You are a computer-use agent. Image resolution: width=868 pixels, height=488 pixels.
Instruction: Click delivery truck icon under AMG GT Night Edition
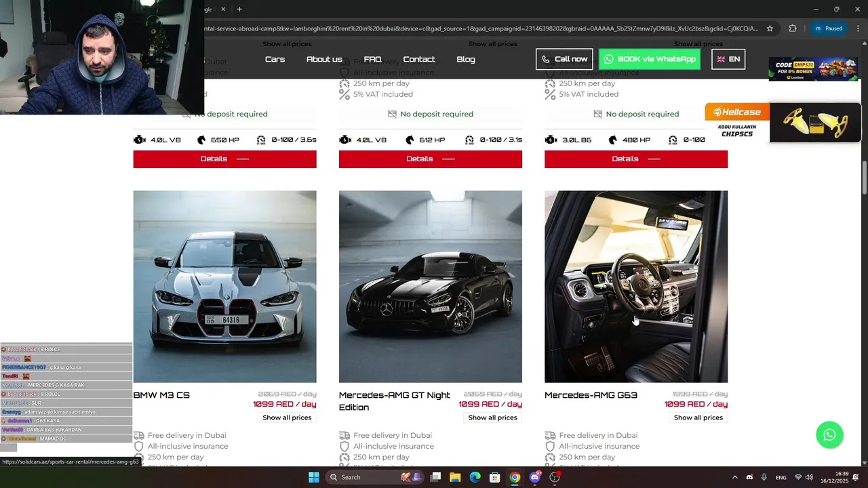tap(344, 435)
